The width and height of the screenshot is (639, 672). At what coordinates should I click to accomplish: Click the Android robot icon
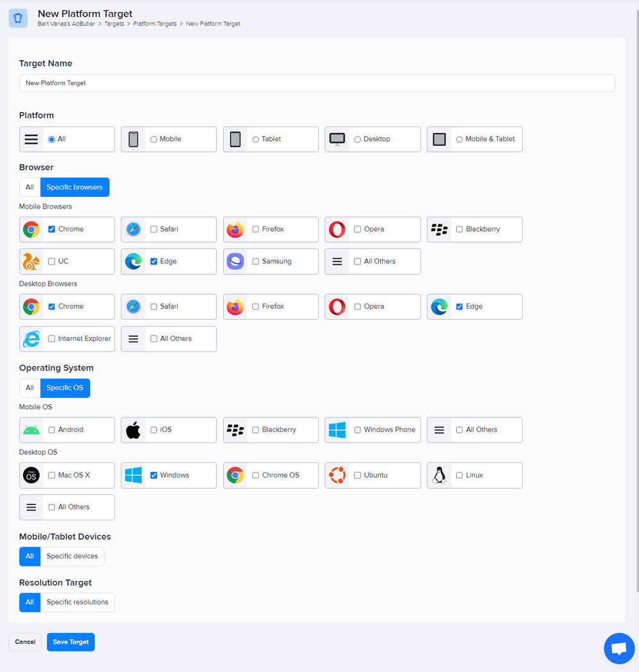click(x=31, y=430)
